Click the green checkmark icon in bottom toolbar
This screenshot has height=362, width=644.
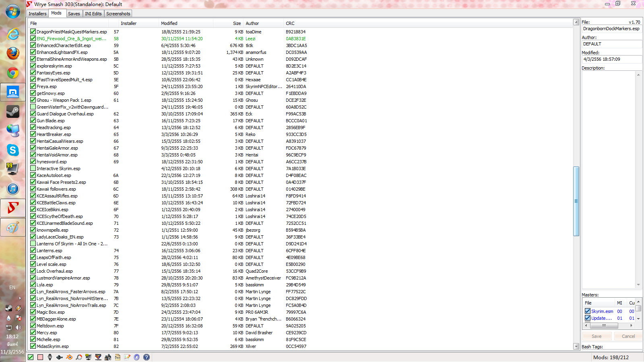[x=31, y=357]
